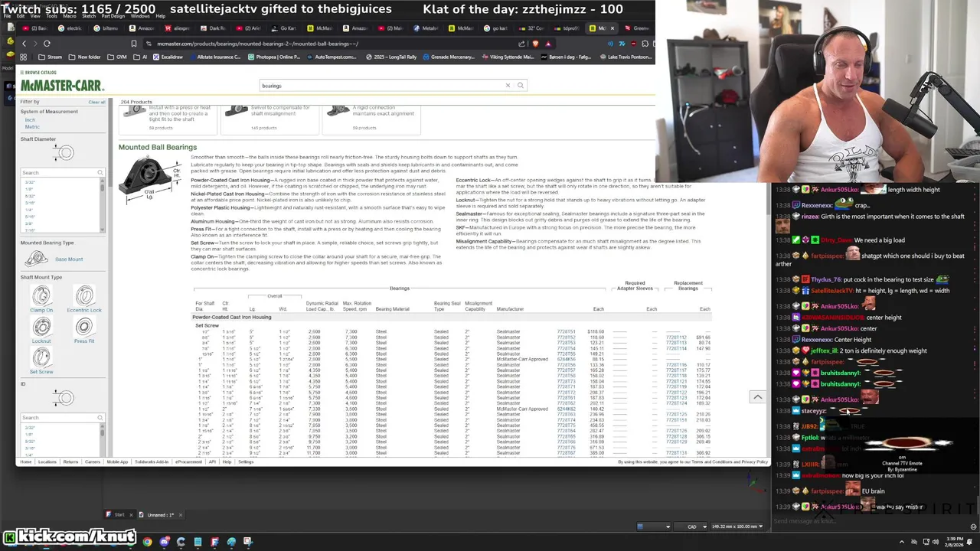Open the Locations footer link
Image resolution: width=980 pixels, height=551 pixels.
(47, 461)
